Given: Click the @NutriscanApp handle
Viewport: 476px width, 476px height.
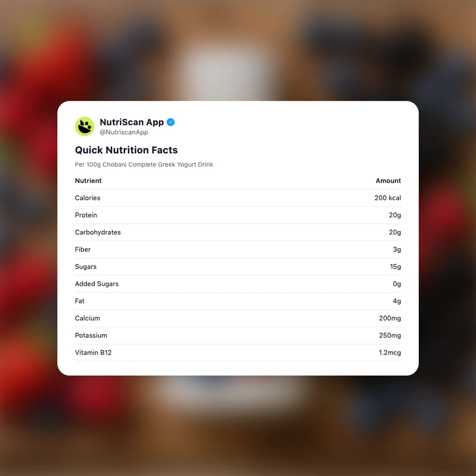Looking at the screenshot, I should [x=124, y=132].
